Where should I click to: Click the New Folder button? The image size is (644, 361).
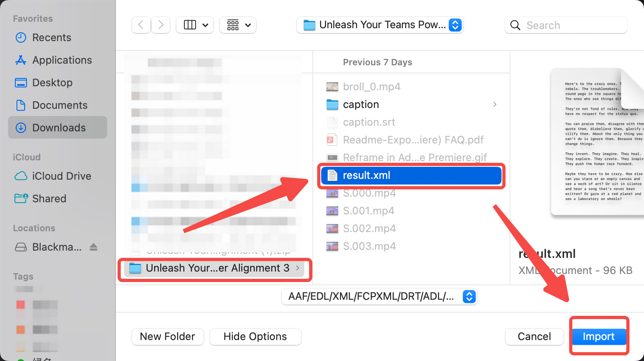click(168, 336)
